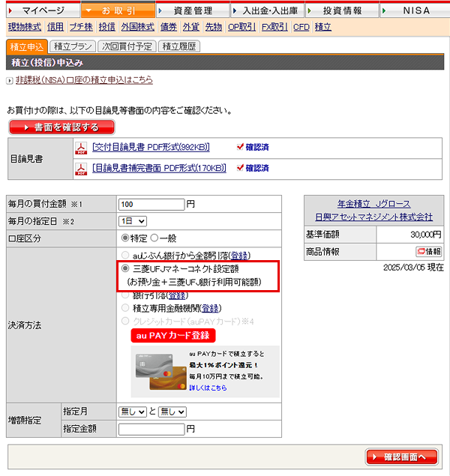Image resolution: width=450 pixels, height=476 pixels.
Task: Open the 資産管理 menu
Action: click(x=193, y=10)
